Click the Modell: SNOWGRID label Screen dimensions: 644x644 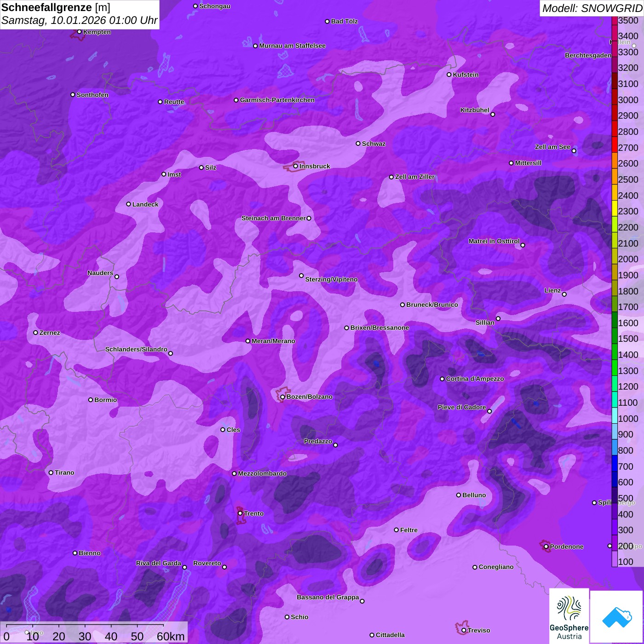coord(592,8)
